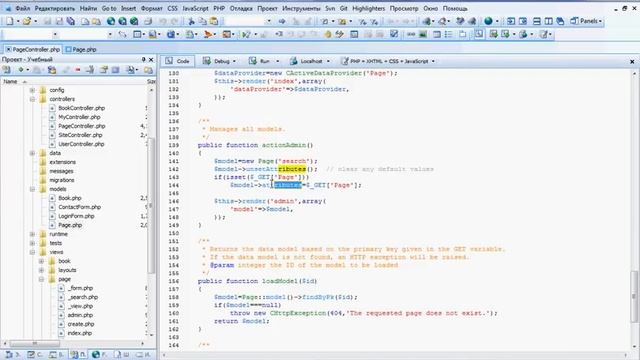Click the red remove icon in Project panel
Viewport: 640px width, 360px height.
pos(78,70)
